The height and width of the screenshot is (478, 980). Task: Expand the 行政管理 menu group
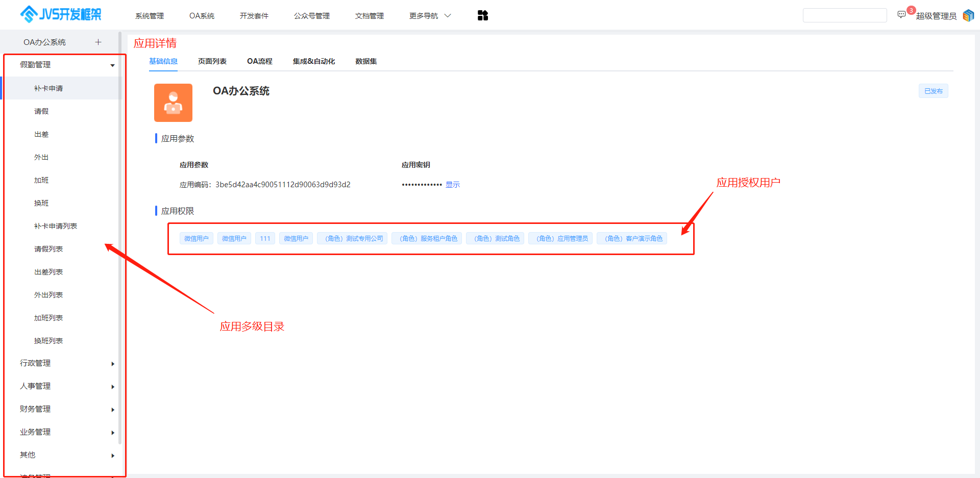tap(65, 363)
